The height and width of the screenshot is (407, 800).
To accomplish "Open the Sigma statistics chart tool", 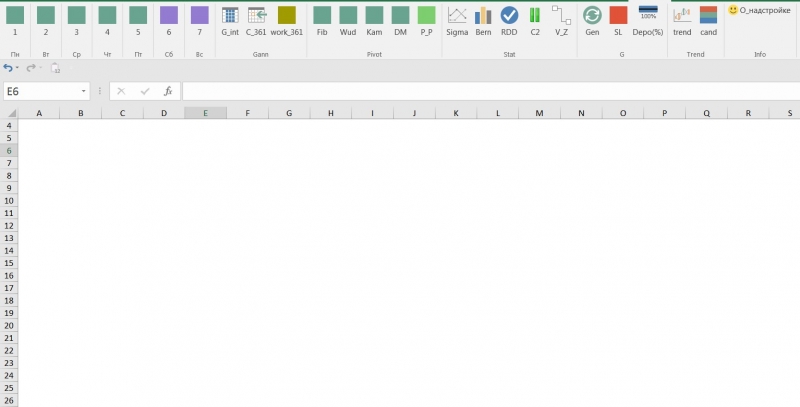I will [x=457, y=21].
